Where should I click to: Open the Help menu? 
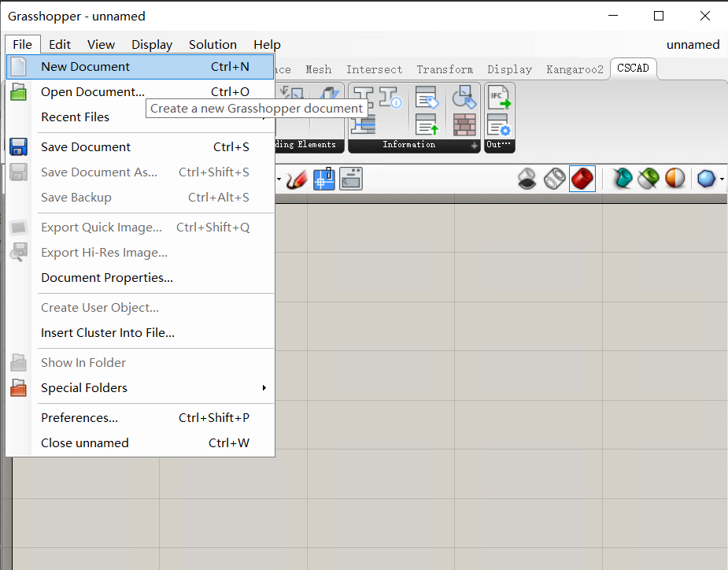pyautogui.click(x=267, y=45)
